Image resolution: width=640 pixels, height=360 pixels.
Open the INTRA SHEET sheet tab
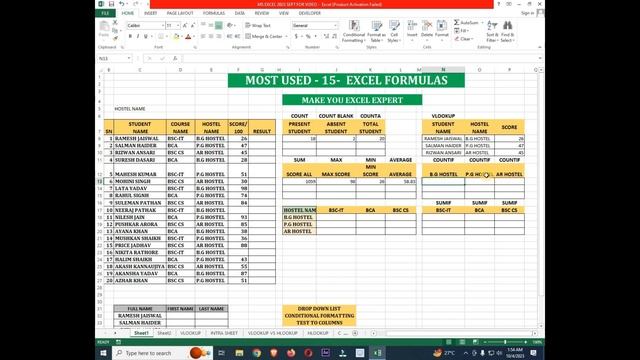224,333
